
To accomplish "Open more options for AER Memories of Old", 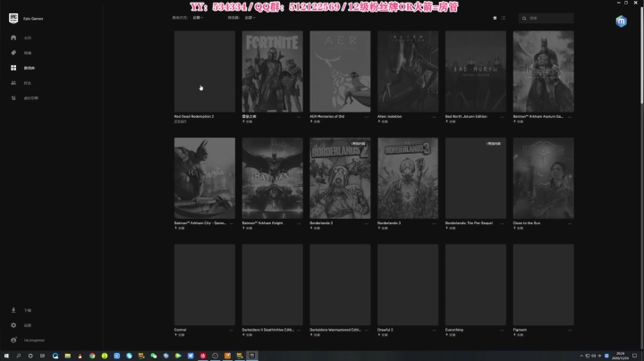I will pos(367,117).
